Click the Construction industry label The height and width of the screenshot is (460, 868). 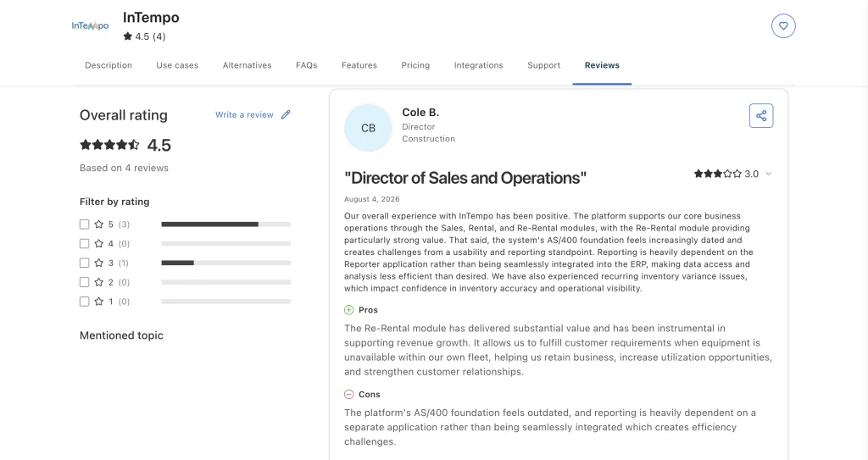pyautogui.click(x=428, y=139)
